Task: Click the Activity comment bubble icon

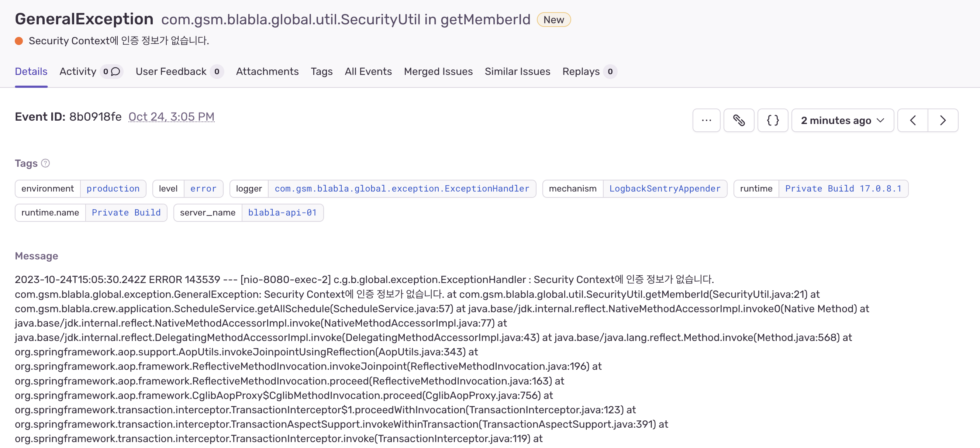Action: click(115, 72)
